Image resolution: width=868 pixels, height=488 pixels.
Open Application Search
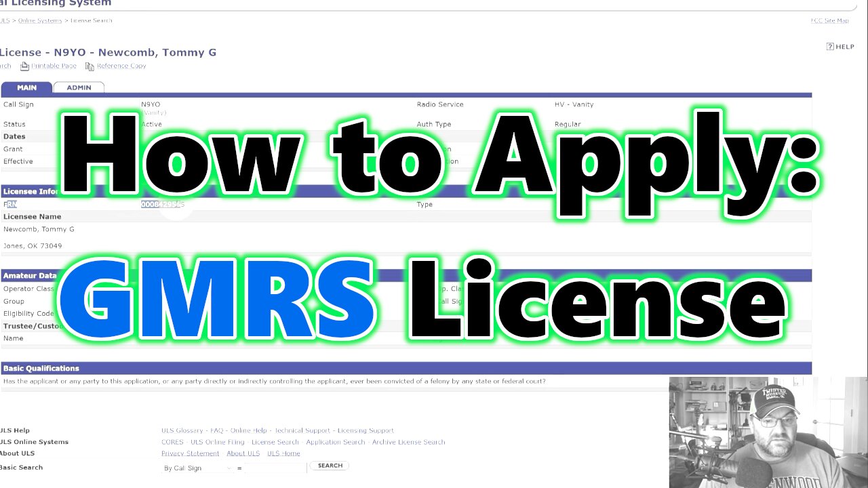click(335, 442)
